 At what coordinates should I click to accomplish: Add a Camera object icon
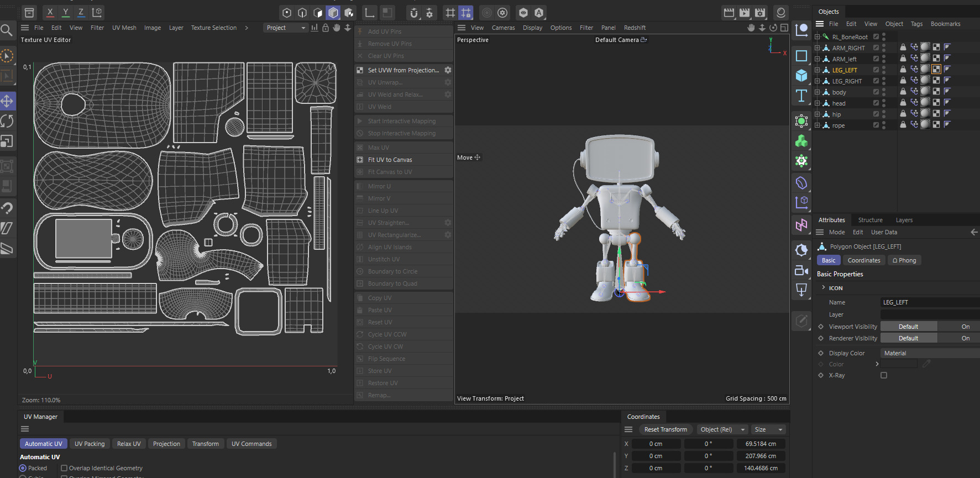(801, 270)
